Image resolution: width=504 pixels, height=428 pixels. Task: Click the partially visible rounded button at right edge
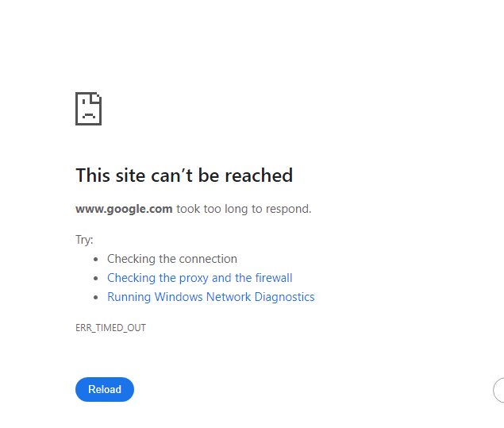click(x=499, y=390)
